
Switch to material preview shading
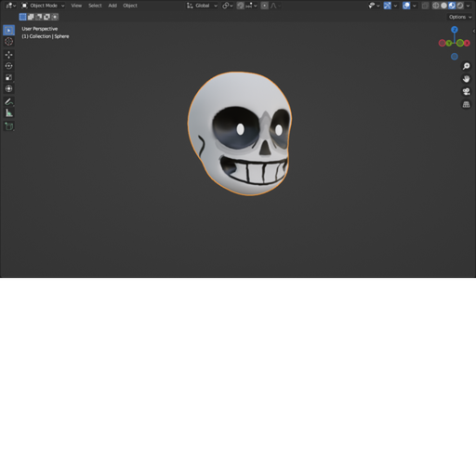click(452, 6)
